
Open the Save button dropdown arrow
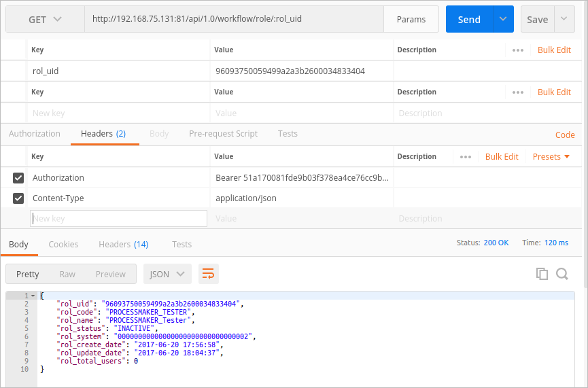point(564,19)
